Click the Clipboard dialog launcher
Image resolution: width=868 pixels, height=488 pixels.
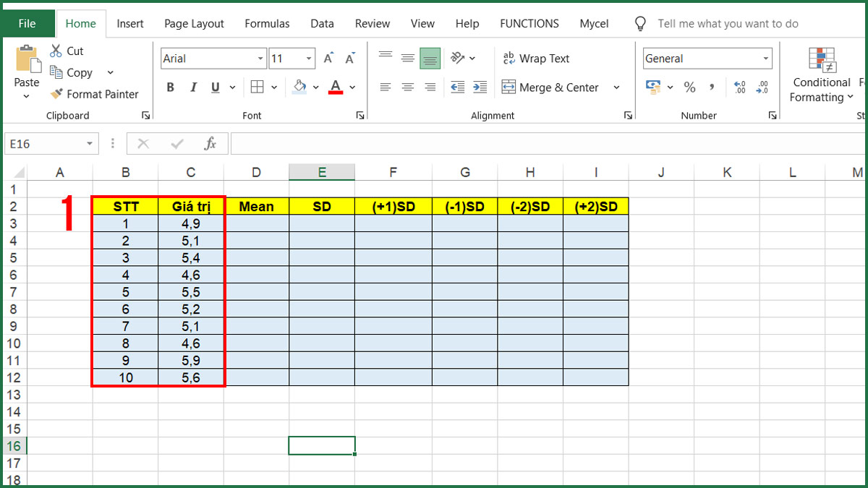[x=146, y=115]
